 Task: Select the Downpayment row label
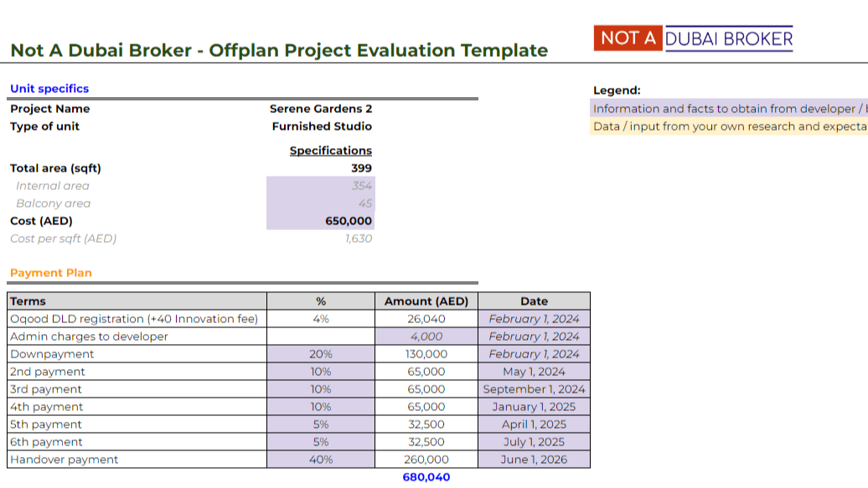tap(137, 354)
